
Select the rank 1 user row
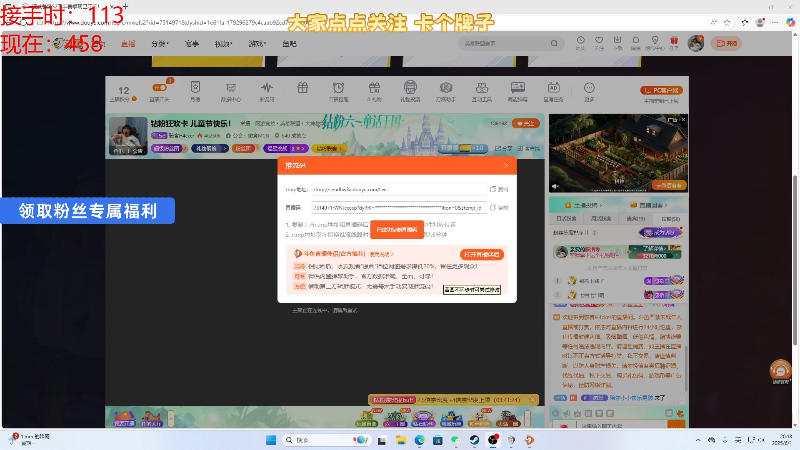(618, 281)
